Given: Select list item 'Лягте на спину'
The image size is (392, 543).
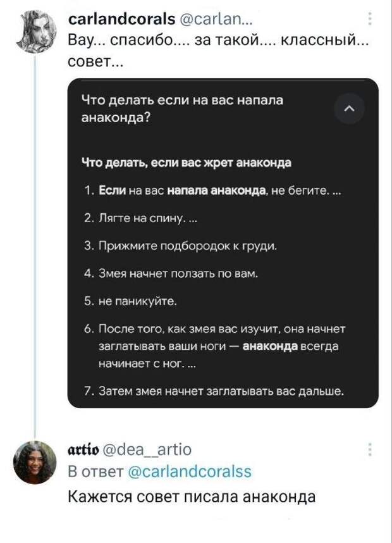Looking at the screenshot, I should [x=141, y=218].
